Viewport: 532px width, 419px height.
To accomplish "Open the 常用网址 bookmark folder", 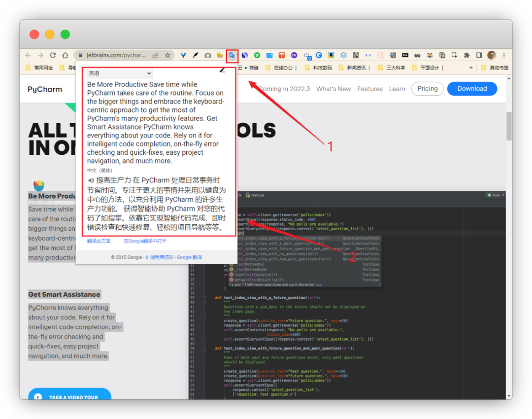I will coord(40,68).
